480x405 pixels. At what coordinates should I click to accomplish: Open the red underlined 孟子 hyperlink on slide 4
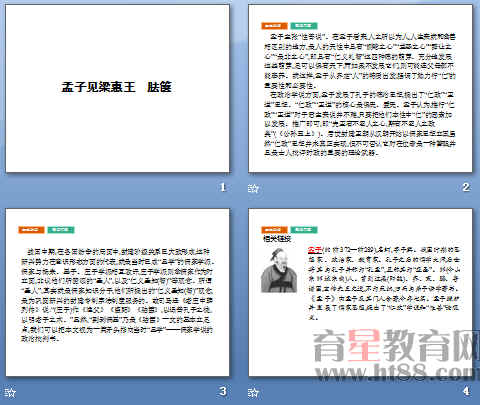click(x=315, y=249)
